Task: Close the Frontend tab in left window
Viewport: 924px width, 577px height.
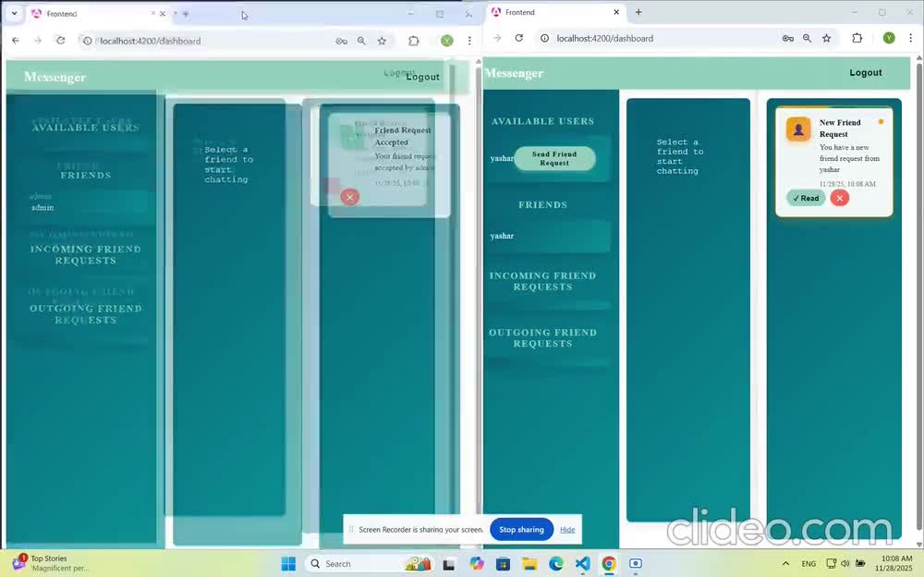Action: (162, 14)
